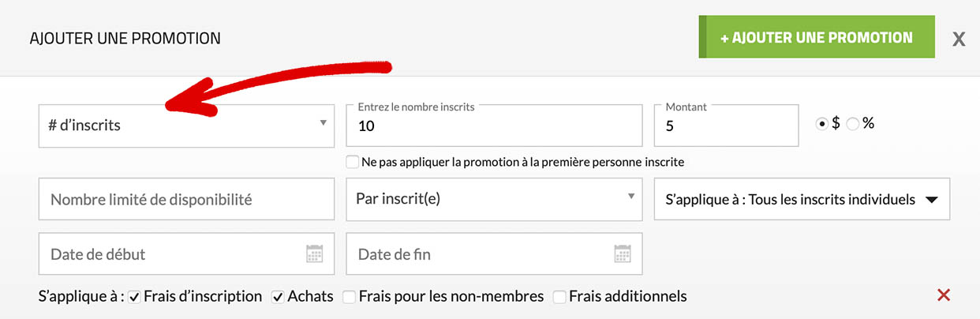Check Frais pour les non-membres
This screenshot has width=980, height=319.
point(349,297)
